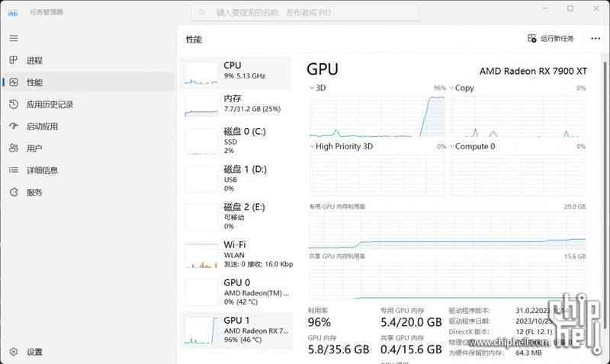The height and width of the screenshot is (364, 610).
Task: Click the 0.4/15.6 GB shared memory value
Action: pyautogui.click(x=411, y=350)
